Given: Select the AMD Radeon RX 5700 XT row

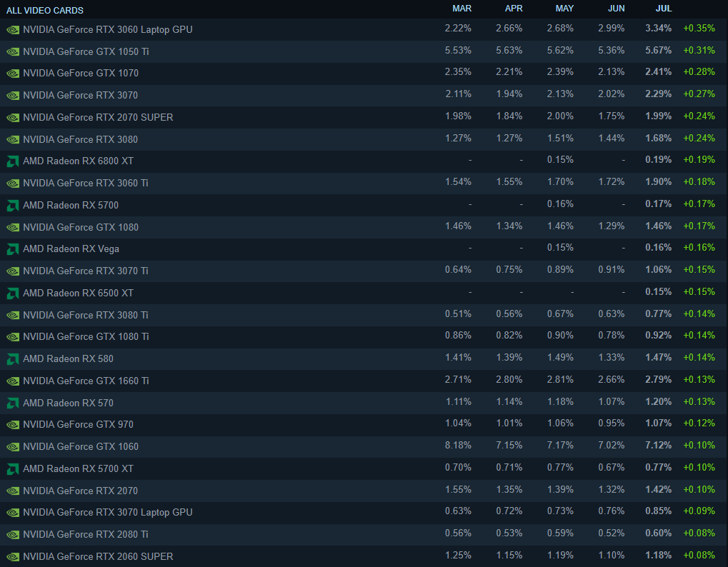Looking at the screenshot, I should pos(78,469).
